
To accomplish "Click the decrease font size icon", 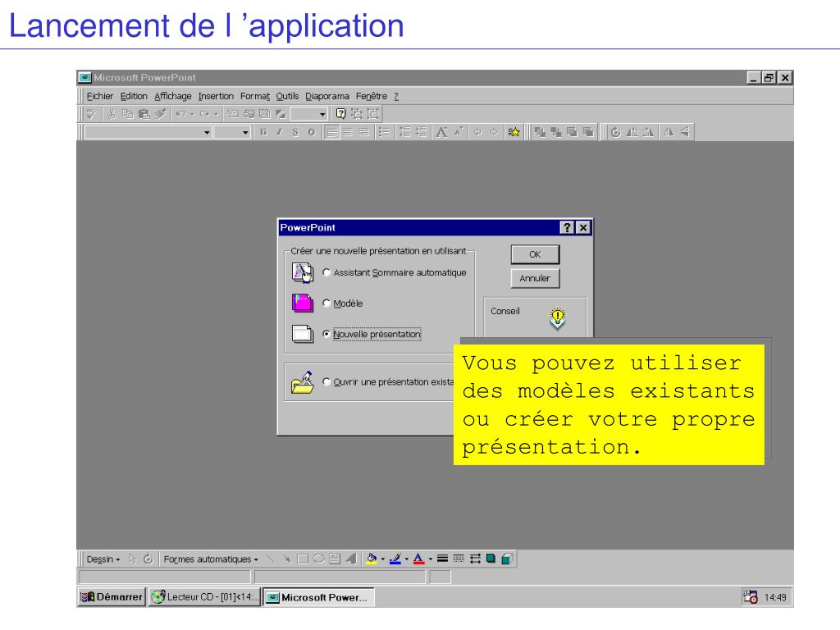I will [459, 132].
